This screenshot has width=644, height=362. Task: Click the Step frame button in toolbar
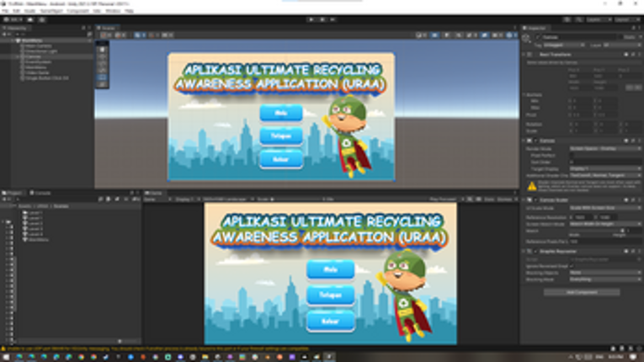pyautogui.click(x=333, y=19)
